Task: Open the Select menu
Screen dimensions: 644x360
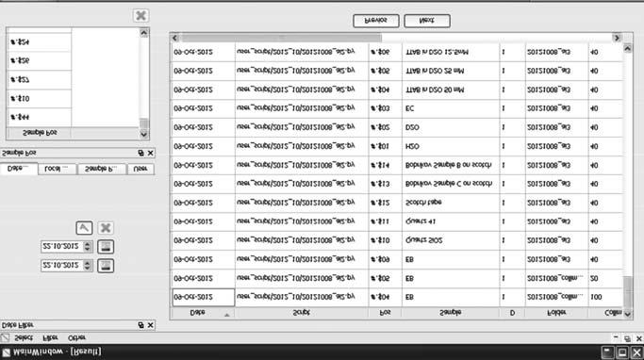Action: [24, 337]
